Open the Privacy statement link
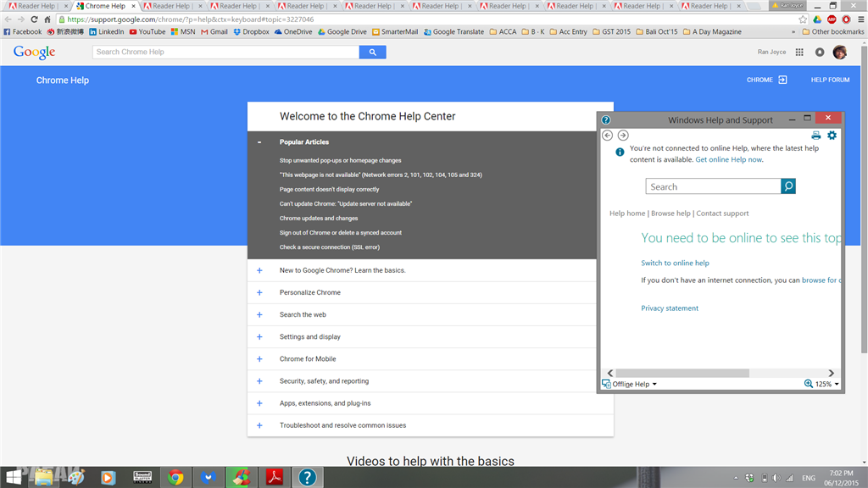 670,308
